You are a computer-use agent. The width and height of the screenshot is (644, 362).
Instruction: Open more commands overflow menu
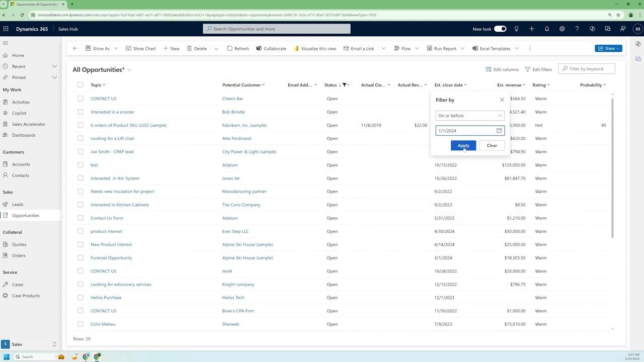[x=530, y=48]
